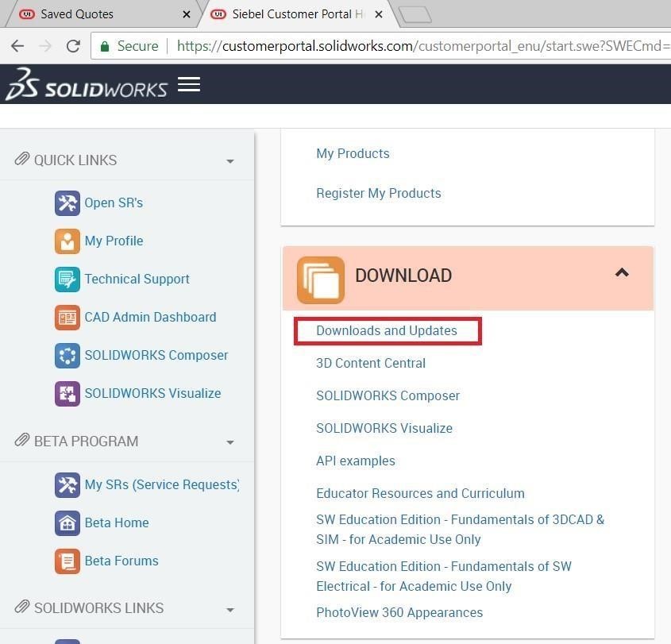The image size is (671, 644).
Task: Open the Technical Support quick link
Action: tap(137, 279)
